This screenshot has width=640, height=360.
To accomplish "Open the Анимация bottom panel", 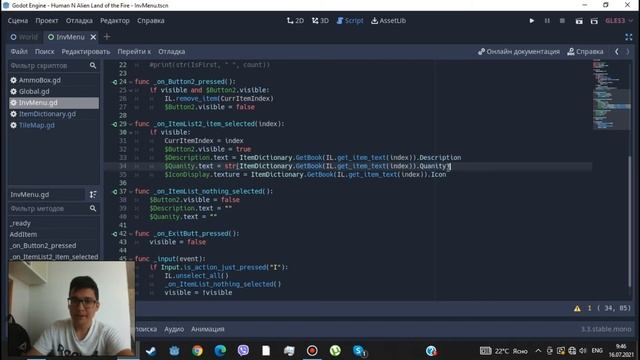I will click(208, 329).
